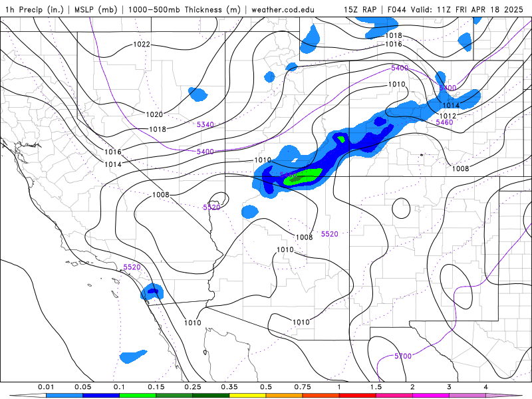Select the dark green 0.25 legend swatch
This screenshot has width=532, height=399.
click(211, 396)
